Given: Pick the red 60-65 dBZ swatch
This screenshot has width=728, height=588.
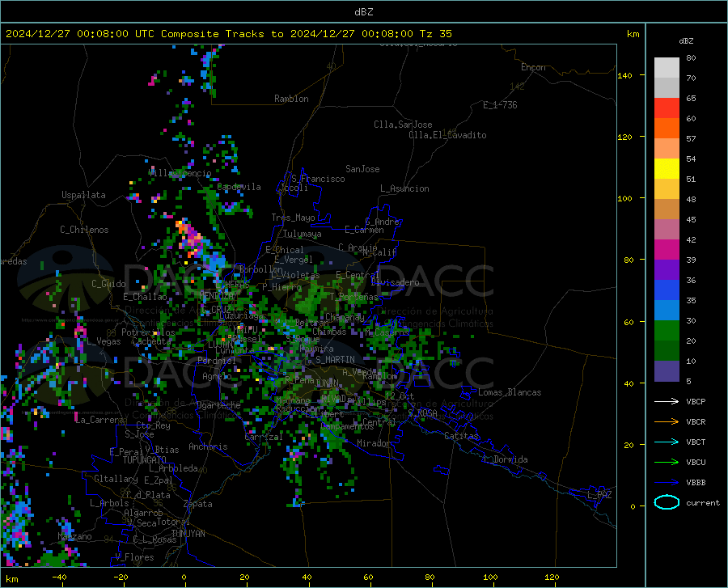Looking at the screenshot, I should pos(667,108).
